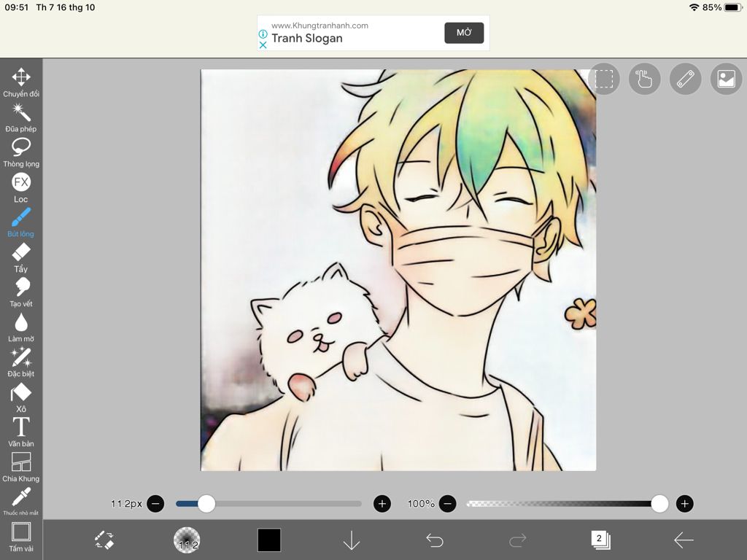Redo the last undone action
Image resolution: width=747 pixels, height=560 pixels.
click(517, 540)
